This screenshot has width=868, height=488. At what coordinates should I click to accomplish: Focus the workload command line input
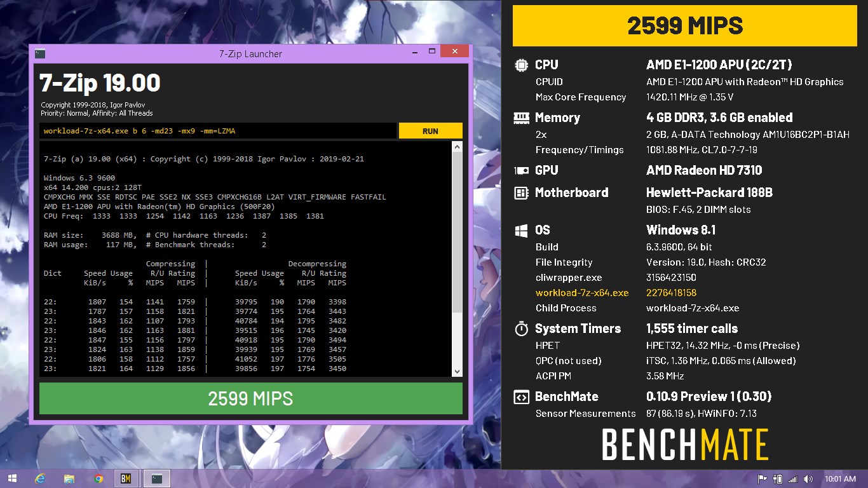(217, 131)
